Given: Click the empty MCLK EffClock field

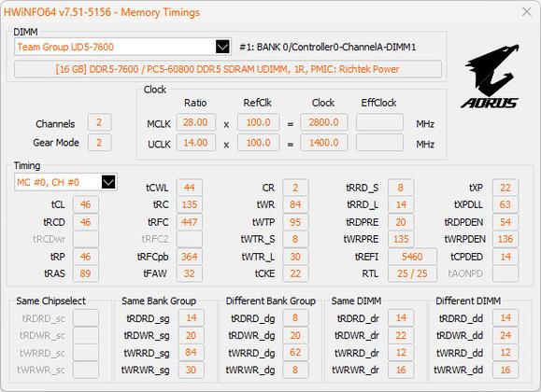Looking at the screenshot, I should pyautogui.click(x=379, y=122).
